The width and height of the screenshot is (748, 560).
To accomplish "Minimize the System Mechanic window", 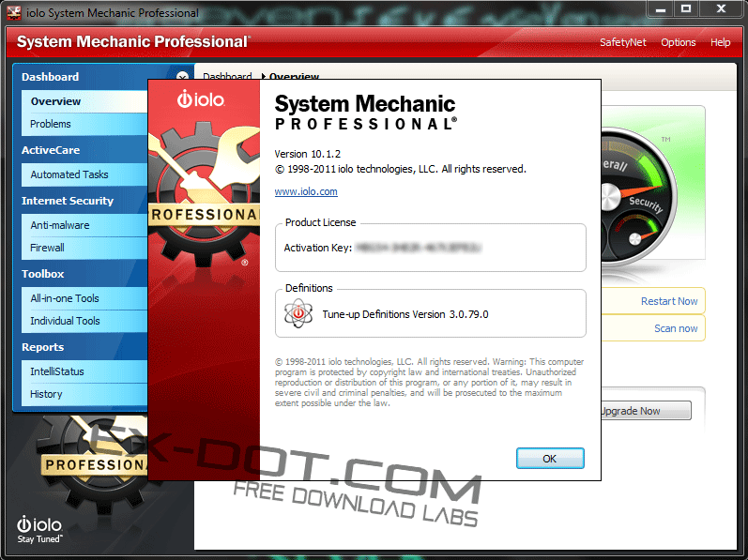I will click(660, 9).
